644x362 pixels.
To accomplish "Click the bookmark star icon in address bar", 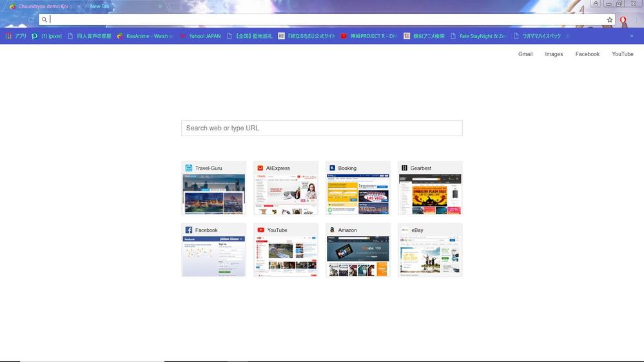I will coord(609,20).
